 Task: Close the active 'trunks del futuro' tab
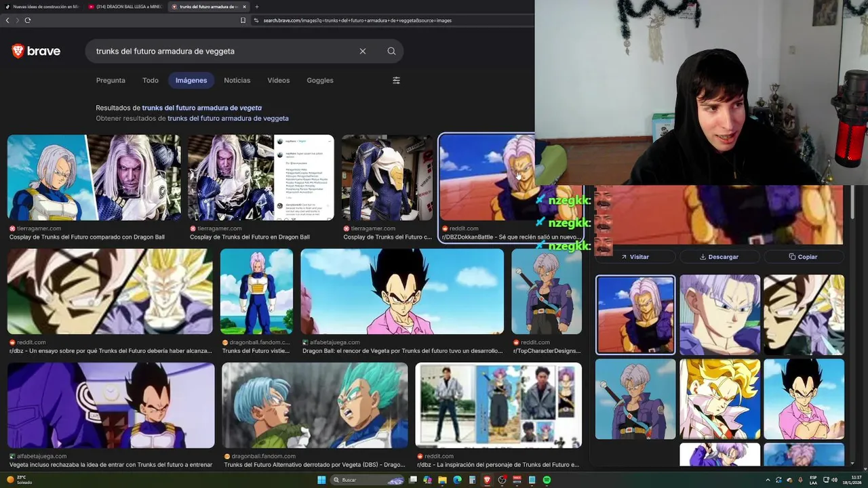(x=244, y=7)
